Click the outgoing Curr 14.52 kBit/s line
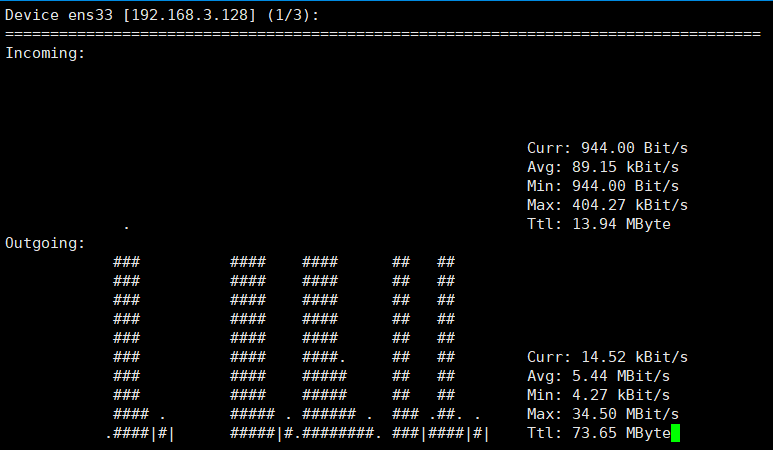 click(x=607, y=357)
